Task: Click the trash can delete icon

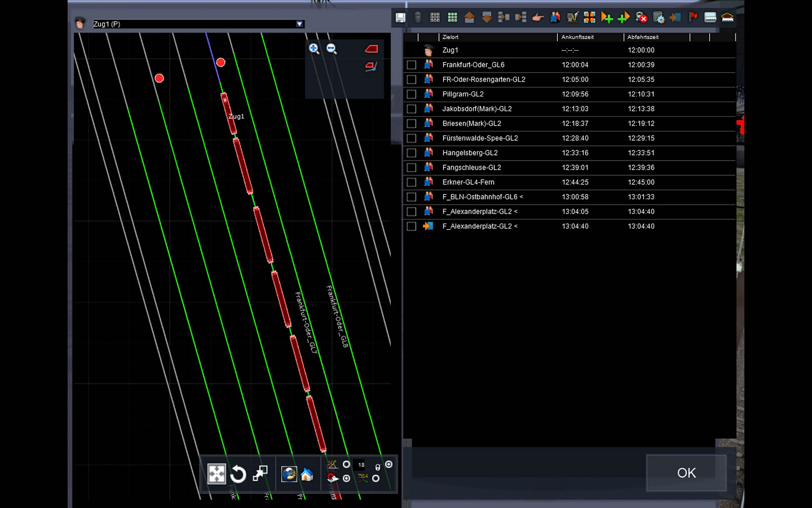Action: tap(418, 18)
